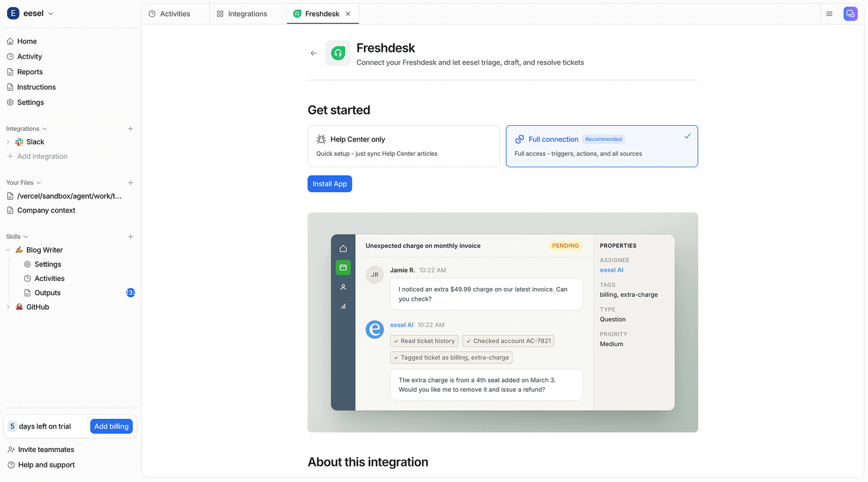
Task: Select the Company context file entry
Action: pyautogui.click(x=46, y=210)
